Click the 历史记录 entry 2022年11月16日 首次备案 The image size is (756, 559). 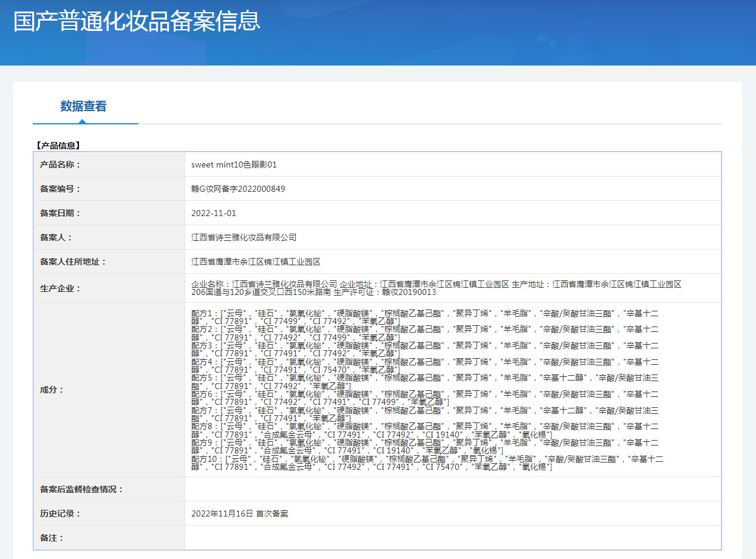[x=239, y=513]
